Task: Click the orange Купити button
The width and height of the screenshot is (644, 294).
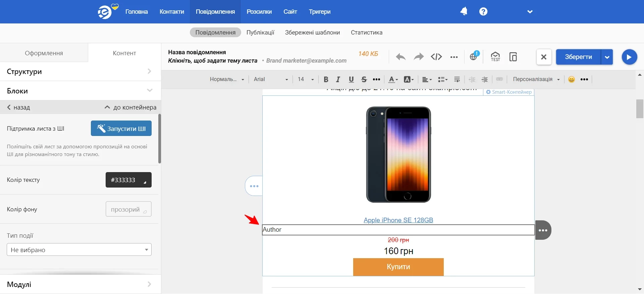Action: 398,267
